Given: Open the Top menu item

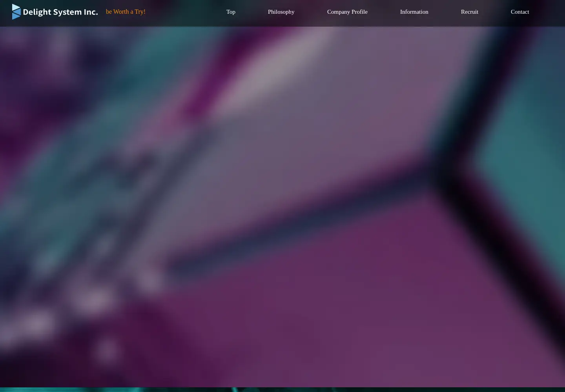Looking at the screenshot, I should [231, 12].
